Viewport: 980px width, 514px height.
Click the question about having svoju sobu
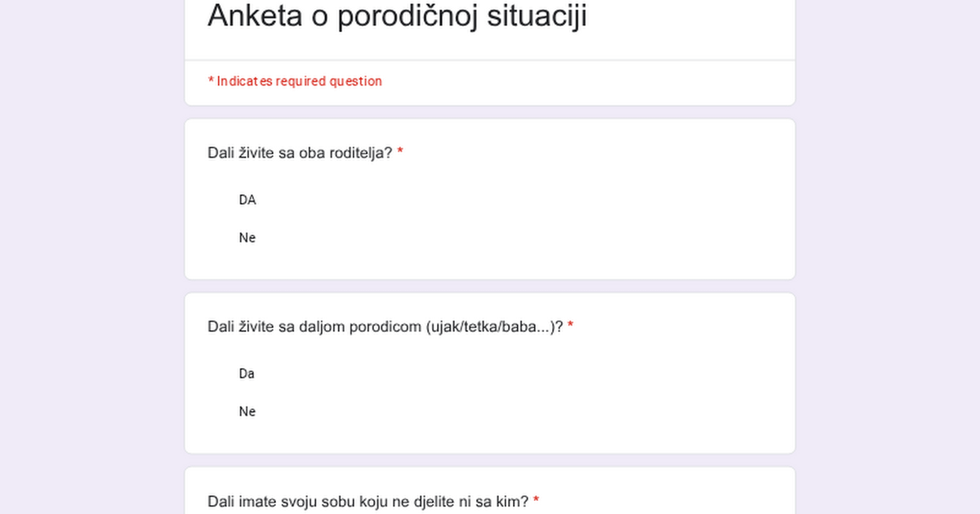click(367, 501)
